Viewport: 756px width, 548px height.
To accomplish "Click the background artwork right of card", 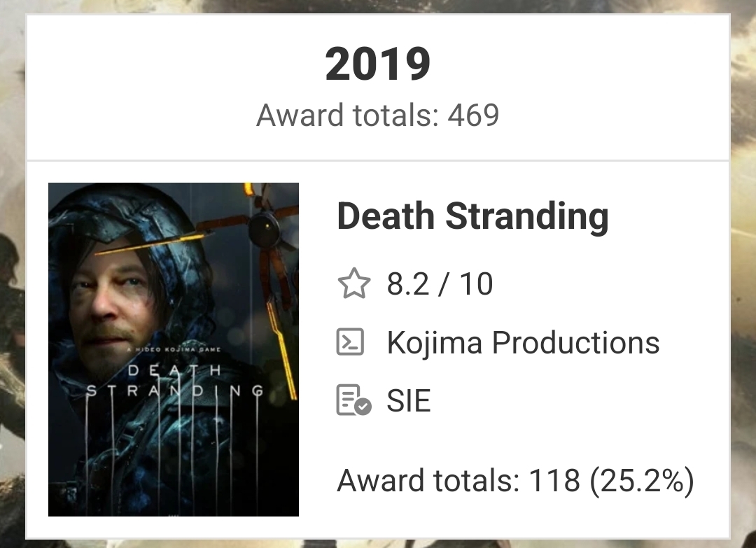I will point(743,280).
